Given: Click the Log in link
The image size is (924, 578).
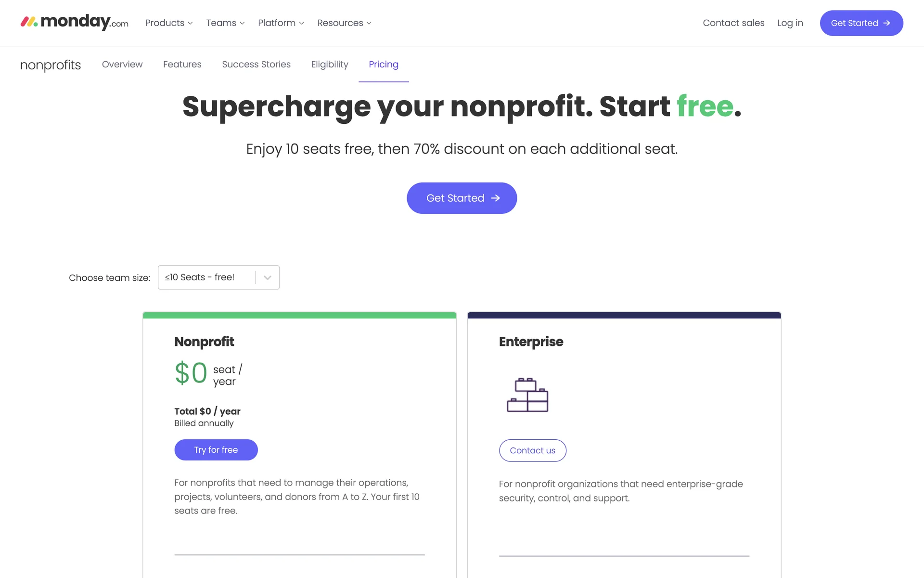Looking at the screenshot, I should 790,23.
